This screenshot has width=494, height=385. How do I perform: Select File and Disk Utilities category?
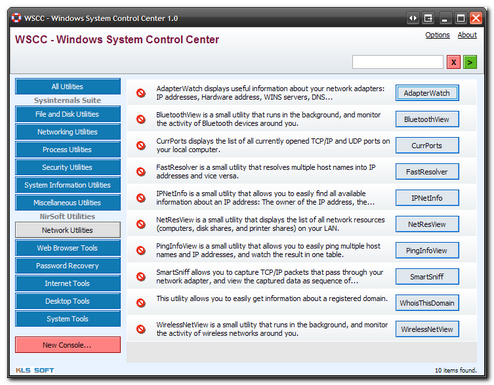coord(68,114)
